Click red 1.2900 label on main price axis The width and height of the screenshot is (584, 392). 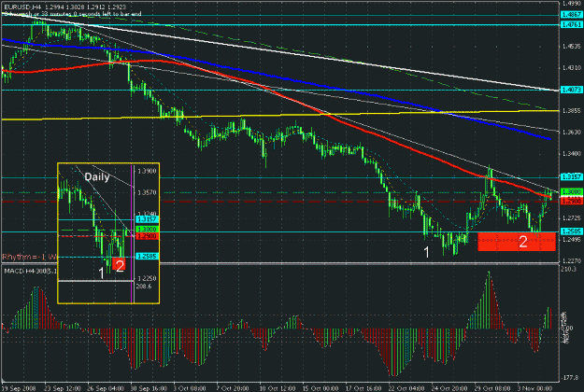tap(571, 201)
